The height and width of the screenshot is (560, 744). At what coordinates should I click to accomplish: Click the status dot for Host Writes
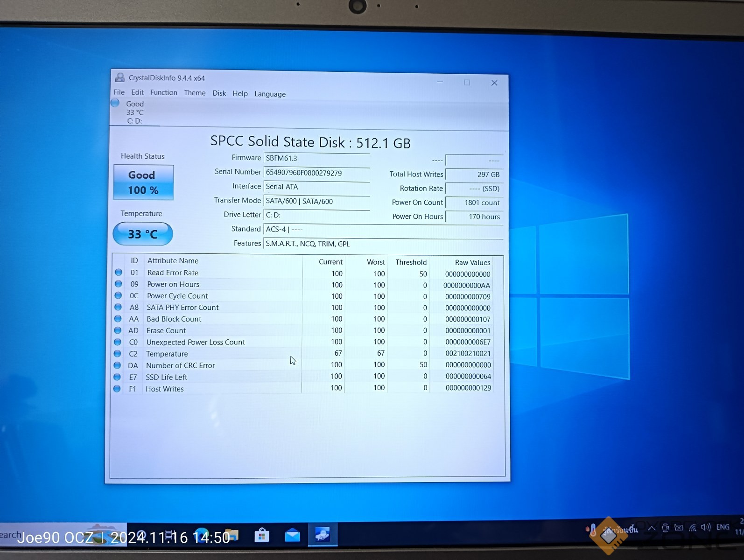click(x=117, y=389)
